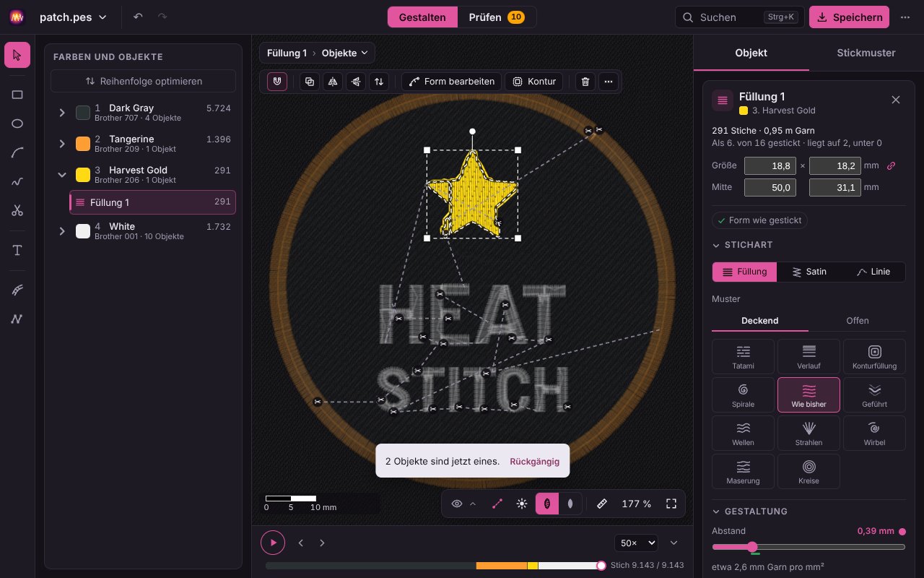Click the redo arrow

pos(162,17)
